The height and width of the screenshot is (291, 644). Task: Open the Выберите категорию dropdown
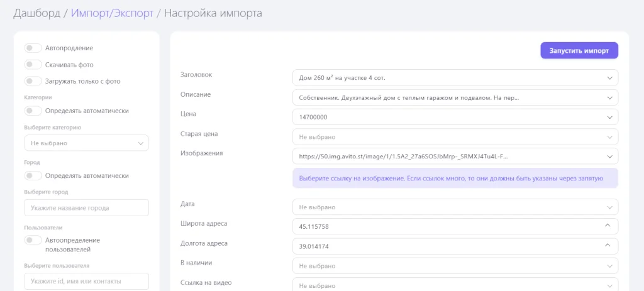point(86,143)
